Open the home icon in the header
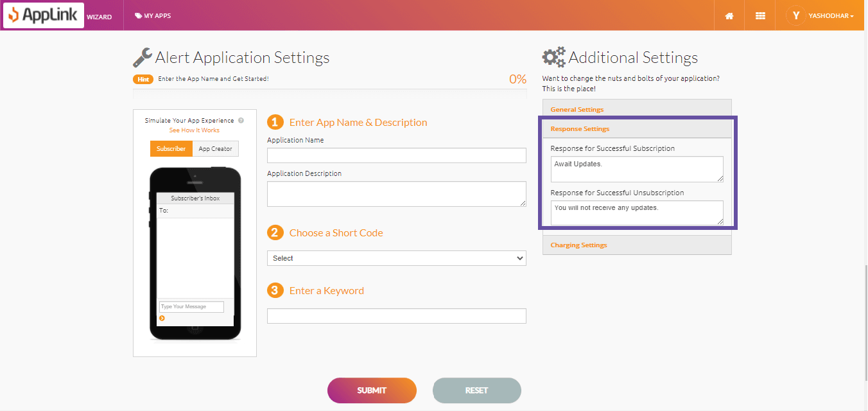The image size is (868, 411). [x=729, y=16]
